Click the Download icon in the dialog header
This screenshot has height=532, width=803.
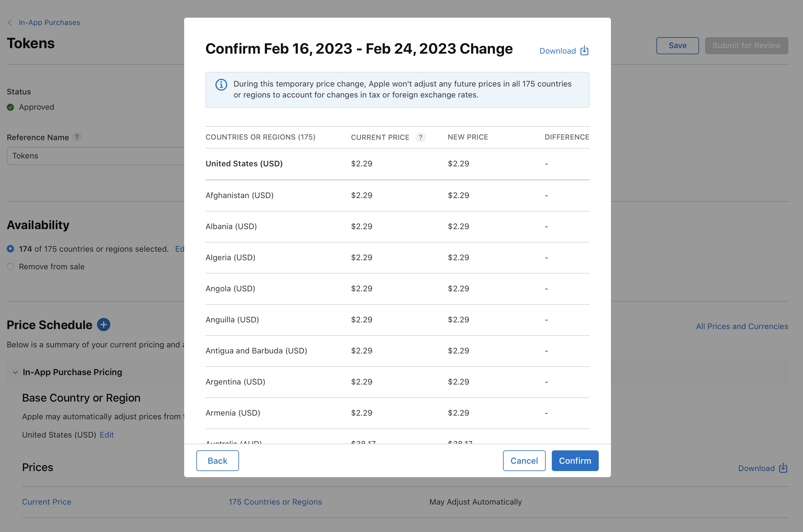pos(584,50)
